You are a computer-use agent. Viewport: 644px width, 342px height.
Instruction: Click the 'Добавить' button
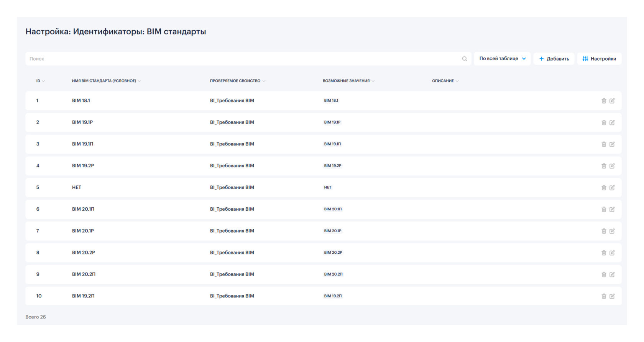tap(554, 59)
